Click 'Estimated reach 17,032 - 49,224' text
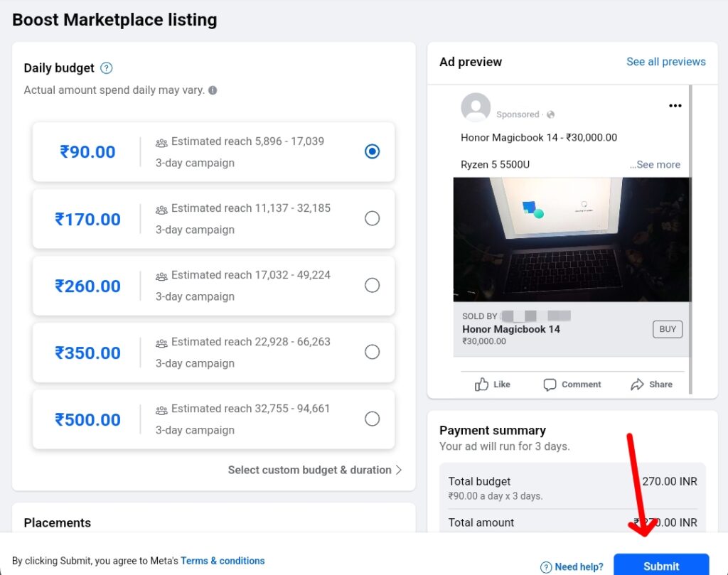728x575 pixels. pos(251,275)
